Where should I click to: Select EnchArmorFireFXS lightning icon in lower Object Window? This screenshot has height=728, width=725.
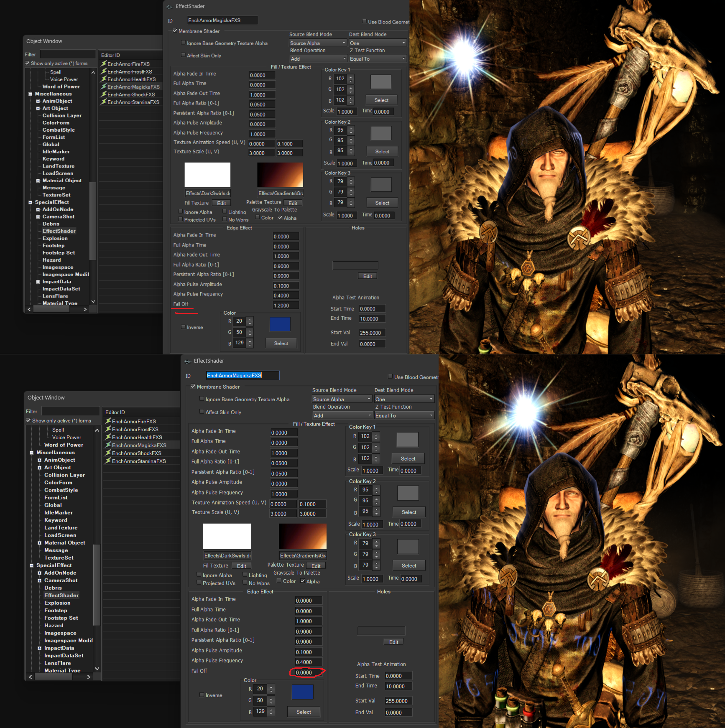[108, 421]
